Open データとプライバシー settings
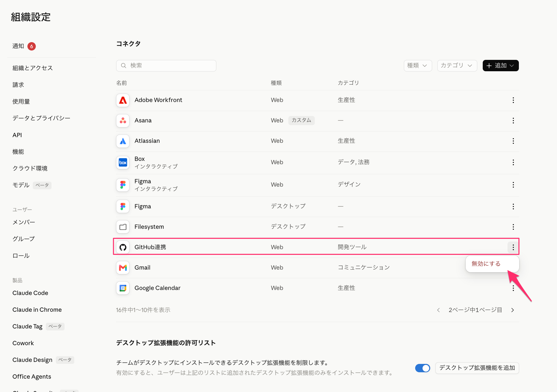The width and height of the screenshot is (557, 392). point(41,118)
